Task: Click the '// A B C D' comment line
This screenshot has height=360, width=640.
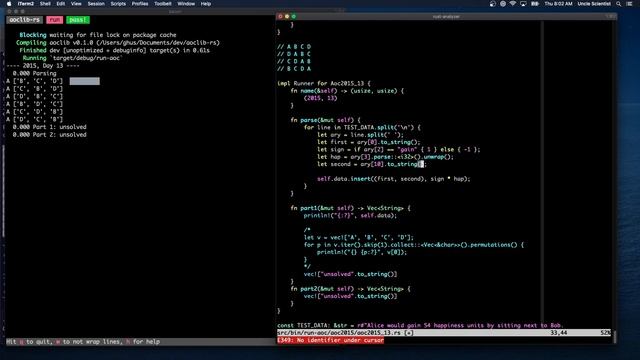Action: coord(294,47)
